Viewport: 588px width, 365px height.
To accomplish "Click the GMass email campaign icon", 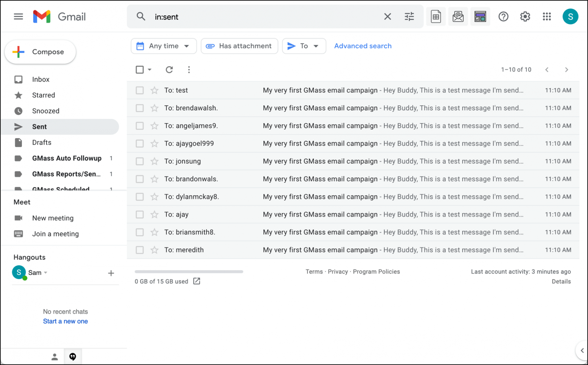I will click(458, 16).
